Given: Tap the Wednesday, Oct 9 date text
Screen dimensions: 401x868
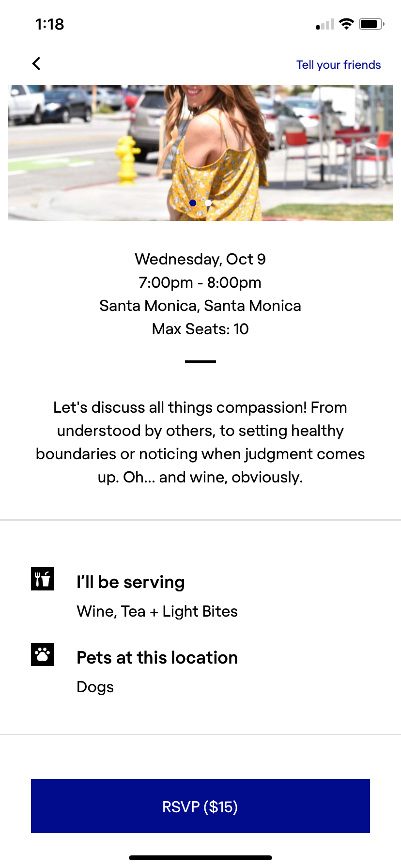Looking at the screenshot, I should pyautogui.click(x=200, y=259).
